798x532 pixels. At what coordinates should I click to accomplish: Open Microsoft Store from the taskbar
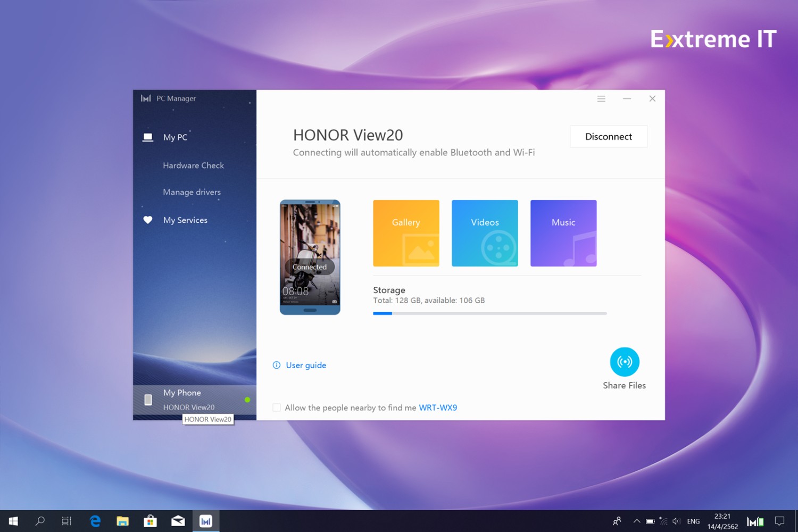[x=151, y=521]
